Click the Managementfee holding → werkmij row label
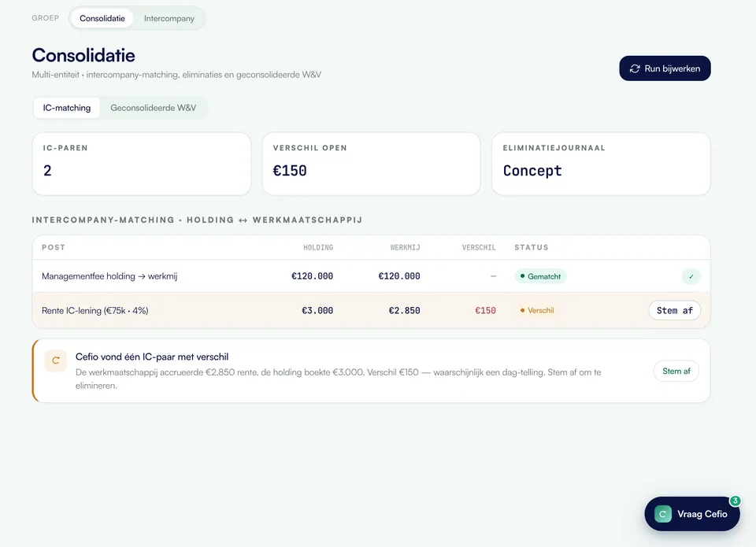 [x=109, y=276]
